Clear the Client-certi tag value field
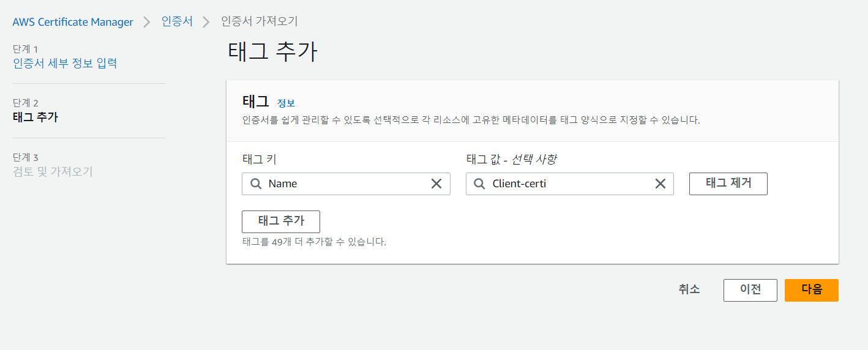The image size is (868, 350). [x=660, y=184]
